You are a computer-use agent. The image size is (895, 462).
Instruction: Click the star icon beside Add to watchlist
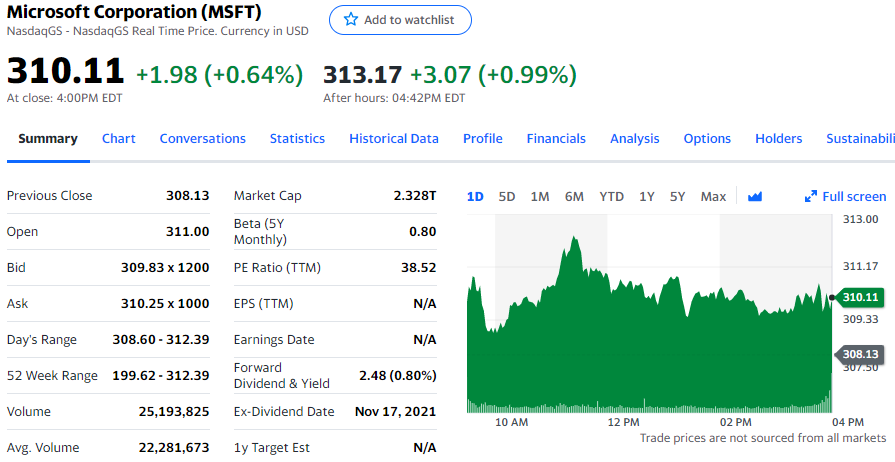click(350, 20)
